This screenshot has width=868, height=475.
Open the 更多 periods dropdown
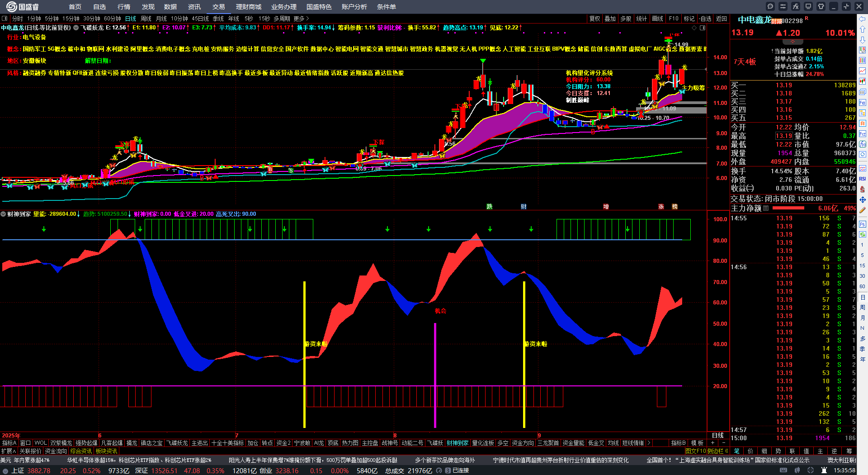click(301, 19)
